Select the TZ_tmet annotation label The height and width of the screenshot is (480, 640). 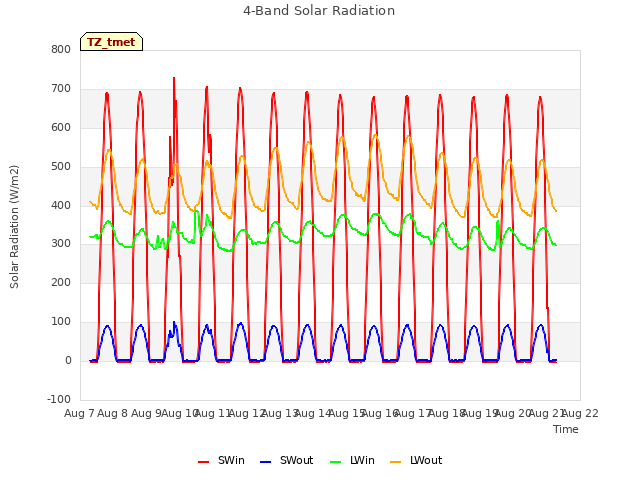[111, 42]
